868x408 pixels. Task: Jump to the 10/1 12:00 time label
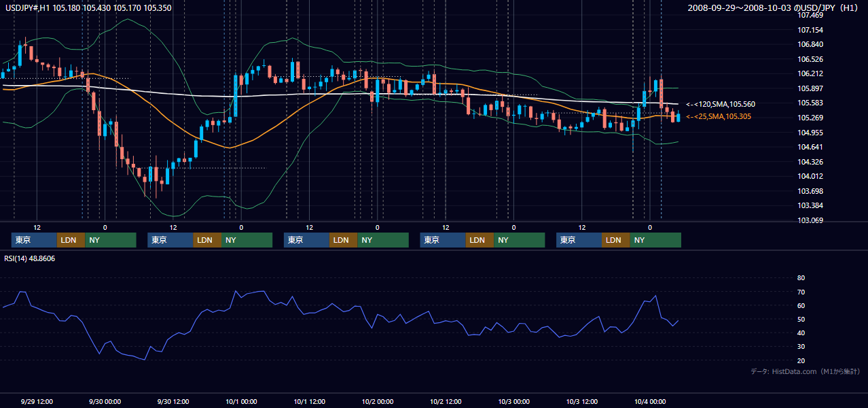tap(309, 402)
